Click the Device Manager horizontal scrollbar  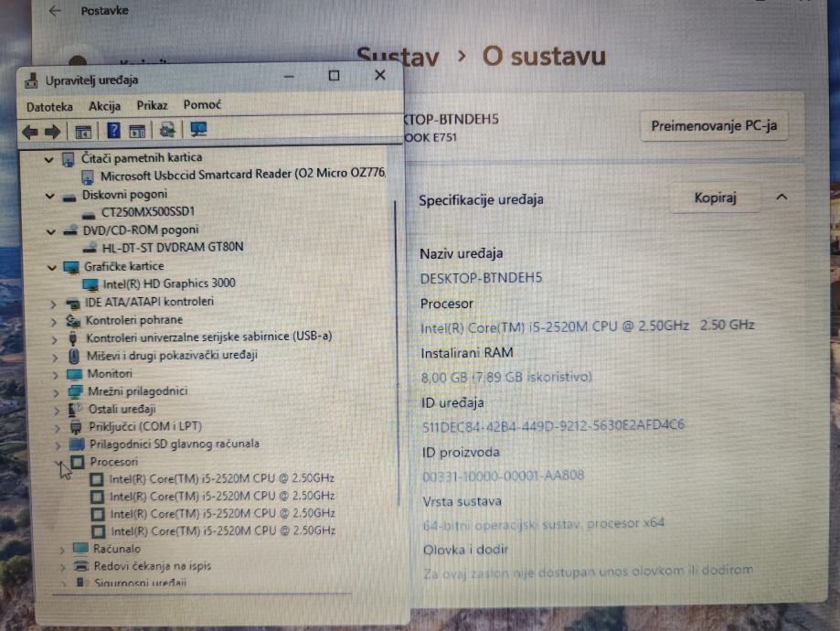click(202, 594)
